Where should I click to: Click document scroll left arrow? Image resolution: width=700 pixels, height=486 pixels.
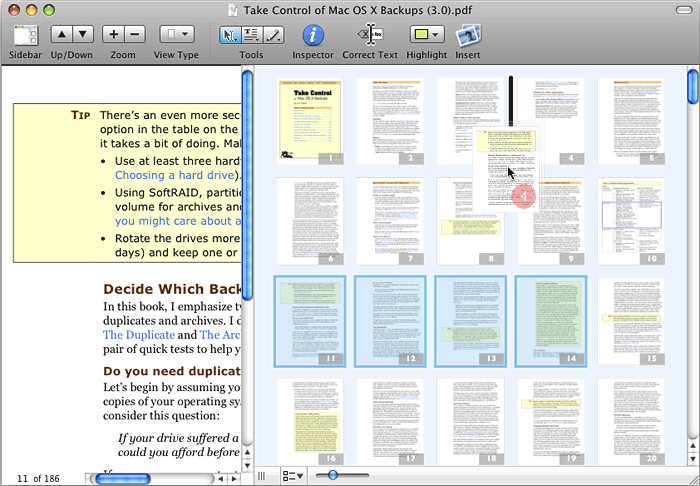click(220, 479)
